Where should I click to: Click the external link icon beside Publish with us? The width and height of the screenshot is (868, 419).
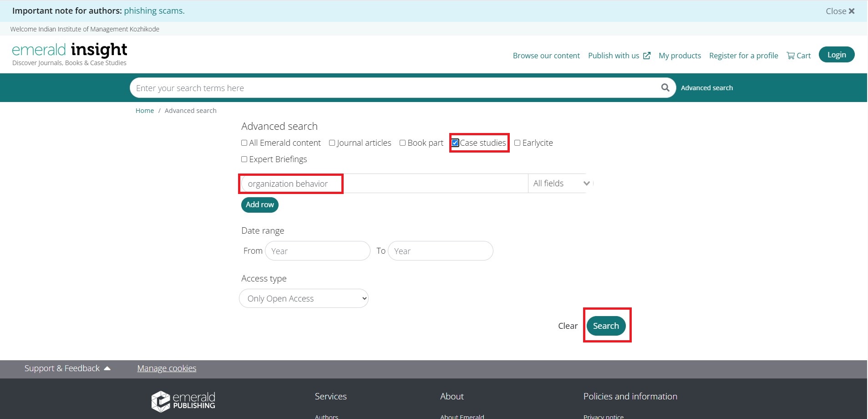click(x=646, y=56)
